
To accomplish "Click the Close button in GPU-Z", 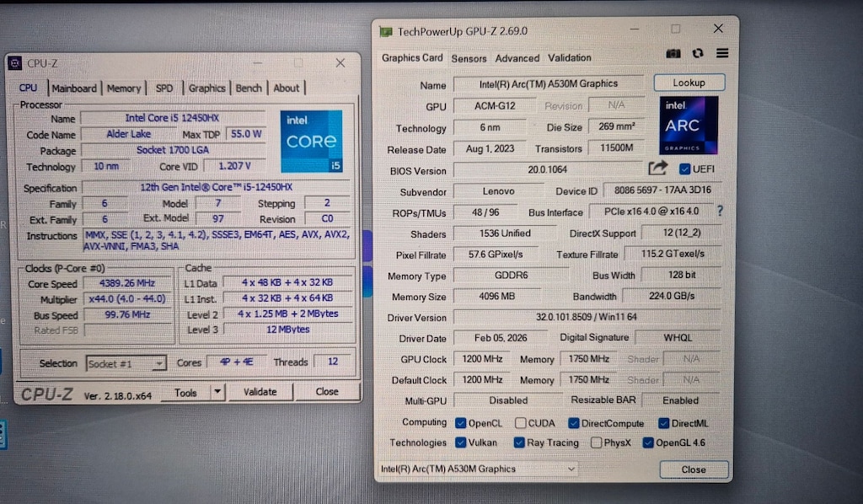I will pos(694,469).
